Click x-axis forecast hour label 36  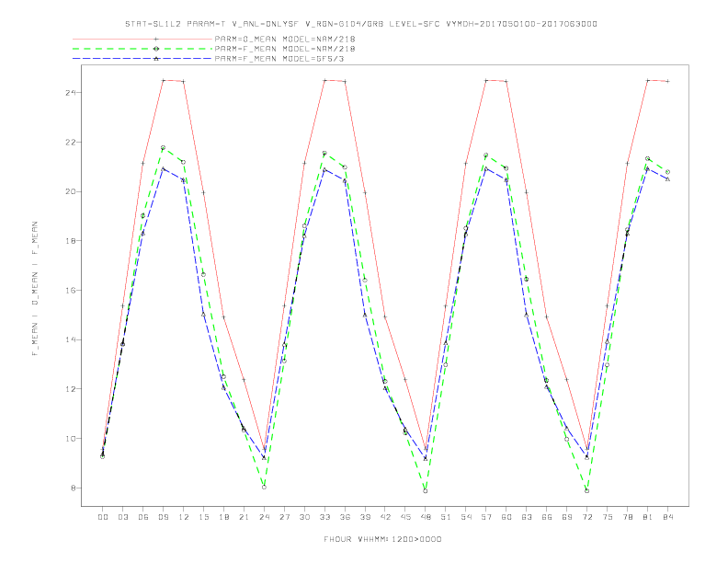tap(345, 517)
